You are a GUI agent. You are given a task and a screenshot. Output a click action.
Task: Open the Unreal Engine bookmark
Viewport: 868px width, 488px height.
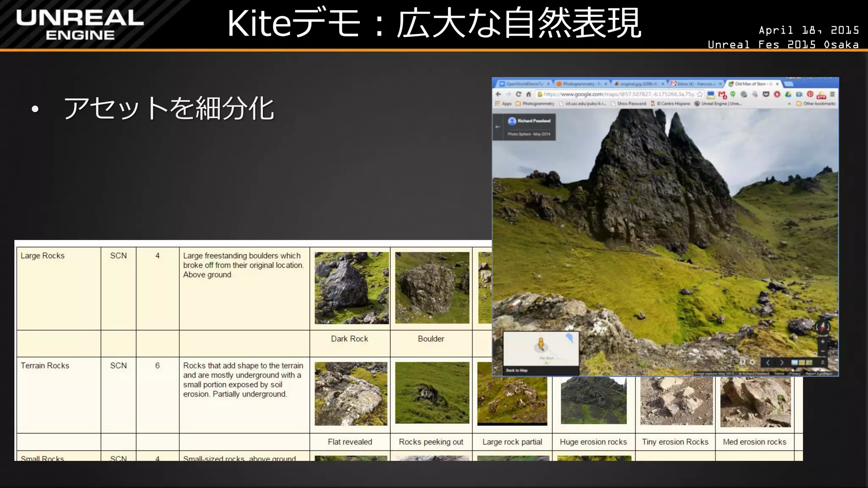coord(718,103)
